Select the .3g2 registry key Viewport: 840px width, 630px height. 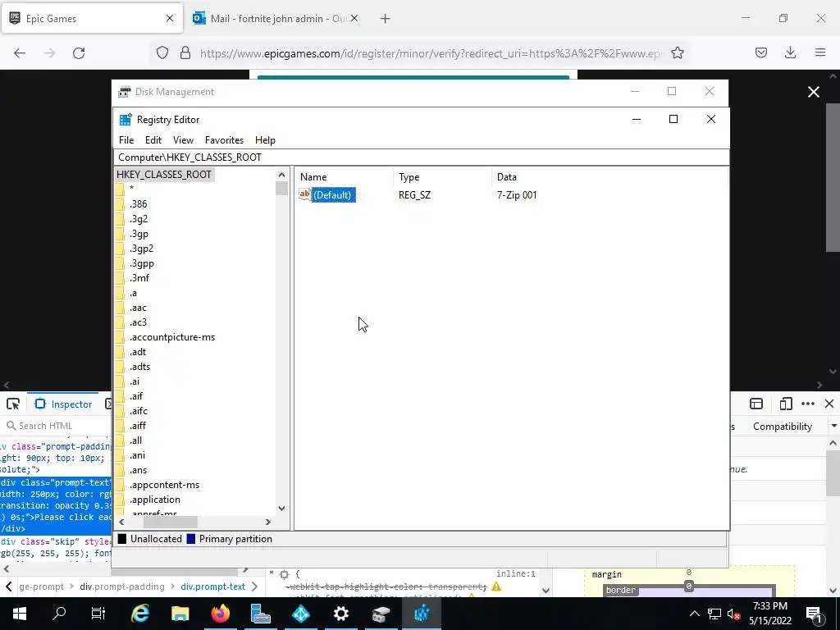(138, 219)
